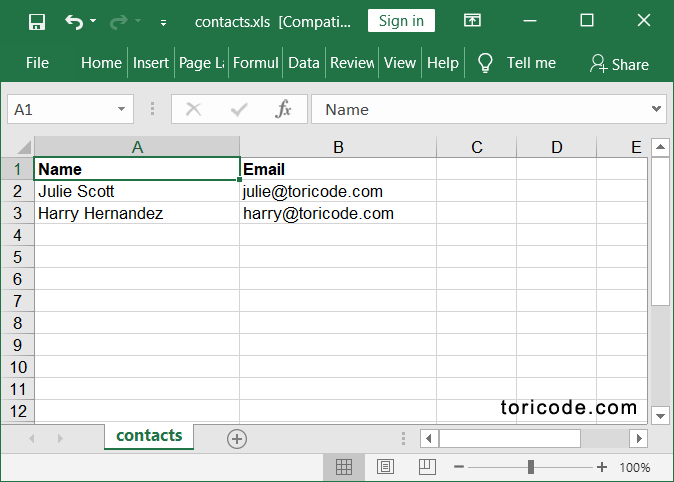Click the 100% zoom level
Image resolution: width=674 pixels, height=482 pixels.
click(634, 467)
